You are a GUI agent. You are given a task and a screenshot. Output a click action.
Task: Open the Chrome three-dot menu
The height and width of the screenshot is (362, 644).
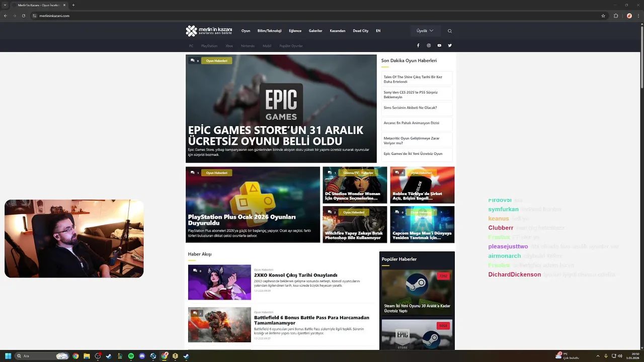(638, 16)
